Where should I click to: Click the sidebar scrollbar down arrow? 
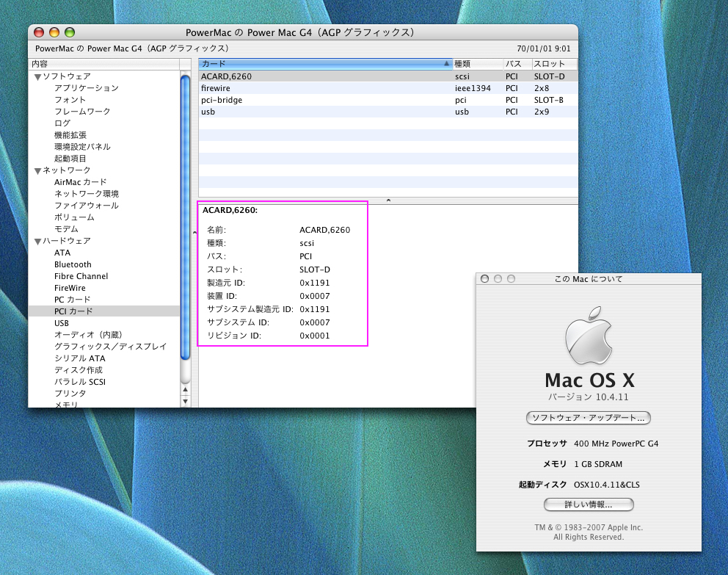pyautogui.click(x=185, y=401)
